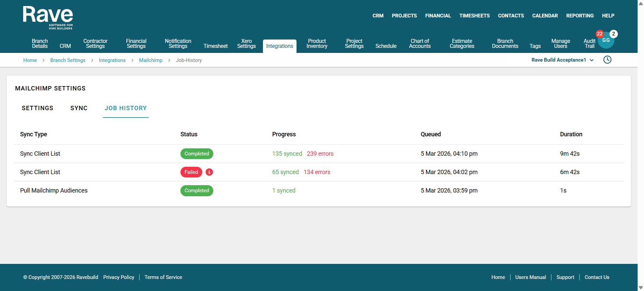Click the page scrollbar down arrow

641,288
